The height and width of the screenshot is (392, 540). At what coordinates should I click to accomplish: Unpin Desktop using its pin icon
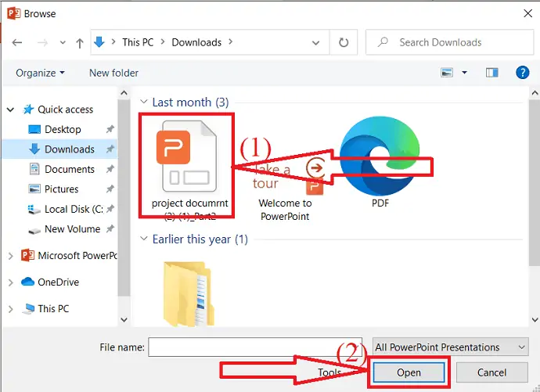pos(110,129)
